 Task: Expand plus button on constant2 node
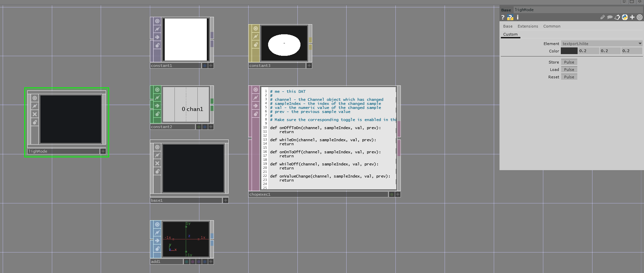coord(211,127)
